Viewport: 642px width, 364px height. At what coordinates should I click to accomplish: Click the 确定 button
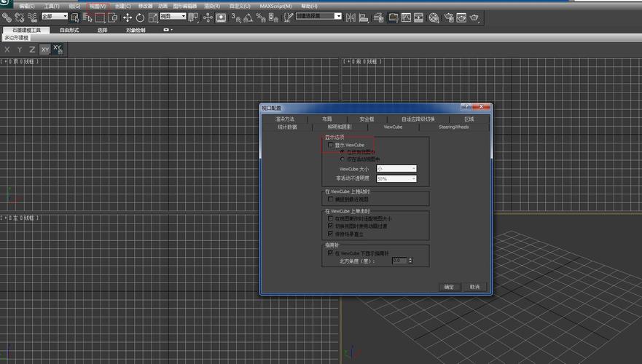pos(449,287)
